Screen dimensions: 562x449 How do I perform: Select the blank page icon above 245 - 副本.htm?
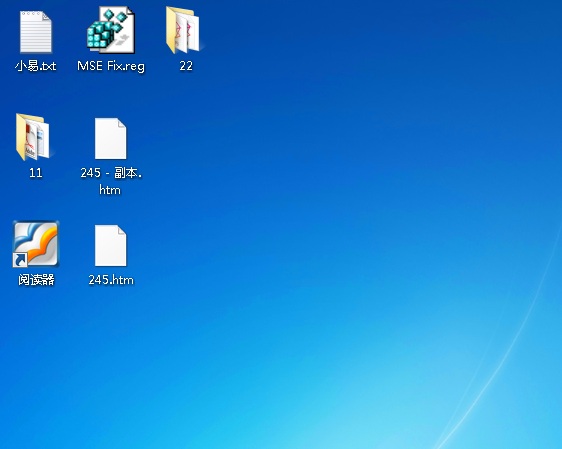coord(111,138)
